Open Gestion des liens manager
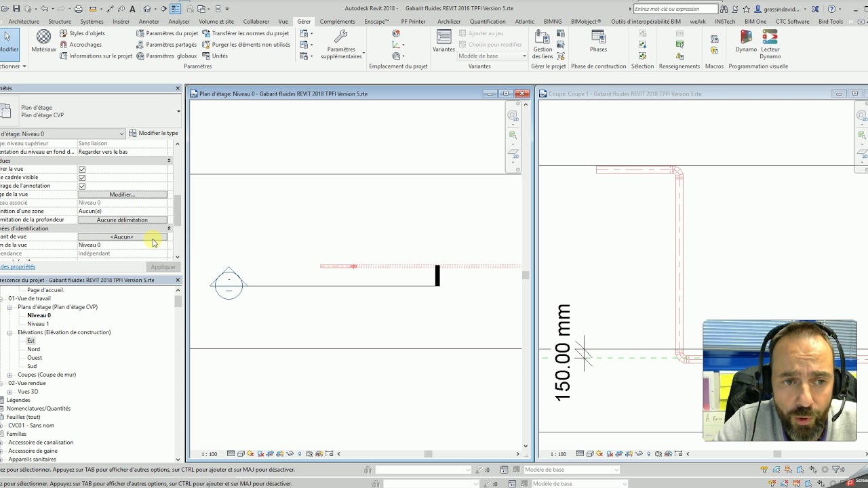868x488 pixels. (542, 45)
